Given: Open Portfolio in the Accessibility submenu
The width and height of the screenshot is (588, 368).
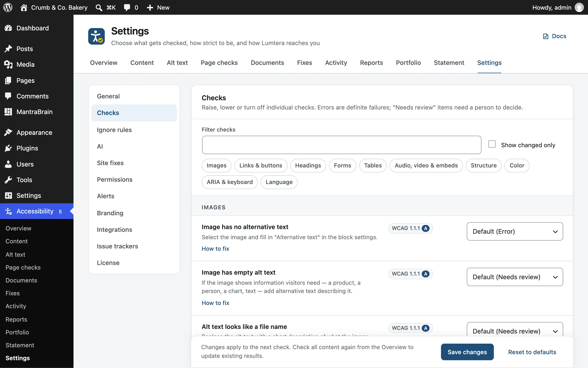Looking at the screenshot, I should coord(17,332).
